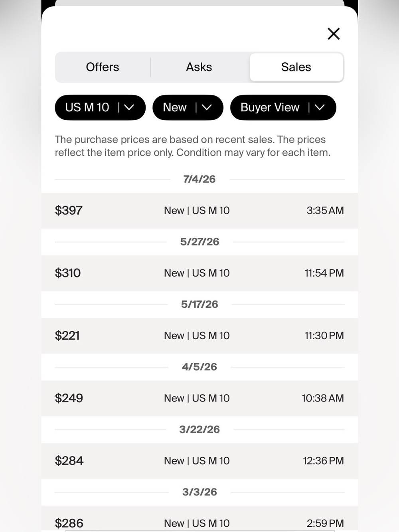The image size is (399, 532).
Task: Click the chevron in the size filter
Action: [x=129, y=107]
